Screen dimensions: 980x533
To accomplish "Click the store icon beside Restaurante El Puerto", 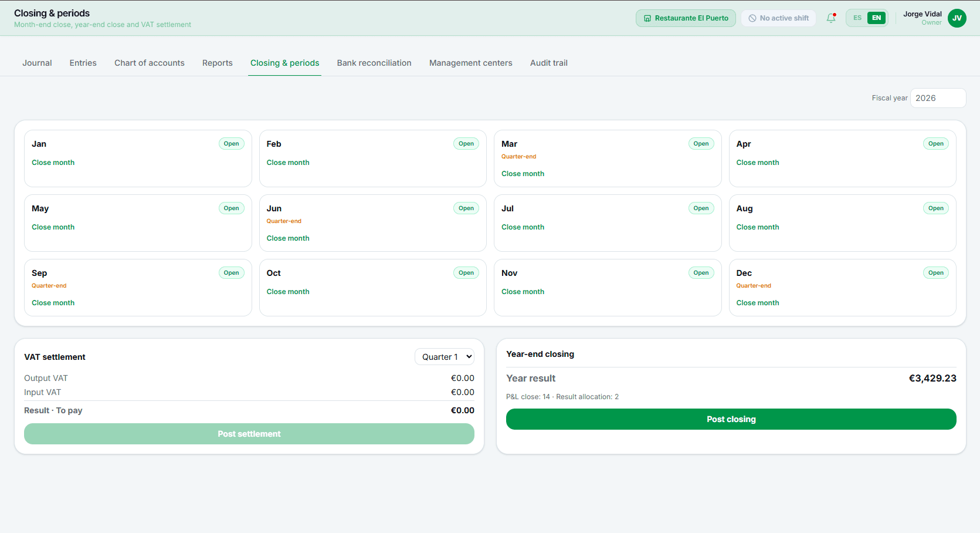I will click(647, 18).
